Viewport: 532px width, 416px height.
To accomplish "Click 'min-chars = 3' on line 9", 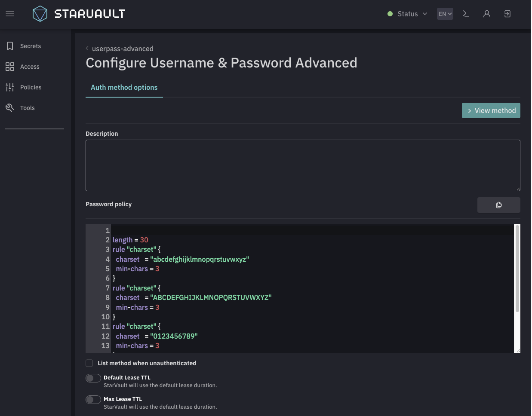I will pos(138,307).
